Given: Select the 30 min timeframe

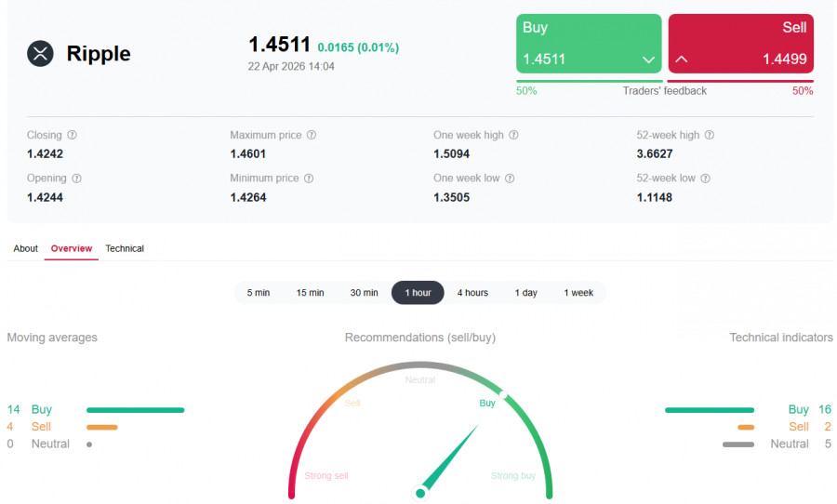Looking at the screenshot, I should (x=364, y=293).
